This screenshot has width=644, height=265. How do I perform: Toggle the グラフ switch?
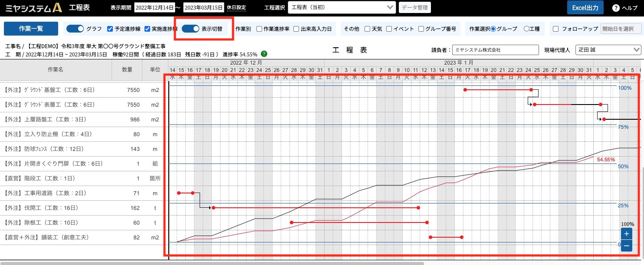point(75,29)
